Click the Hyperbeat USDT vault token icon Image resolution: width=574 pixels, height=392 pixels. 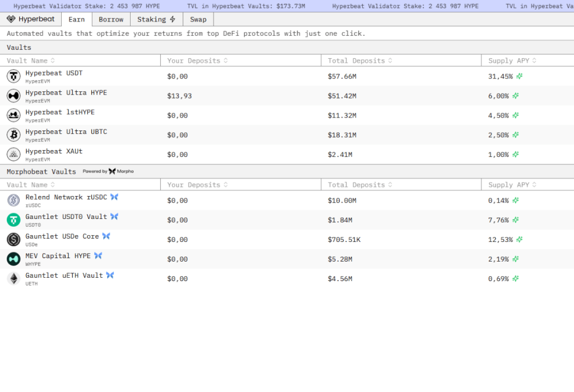pos(13,76)
